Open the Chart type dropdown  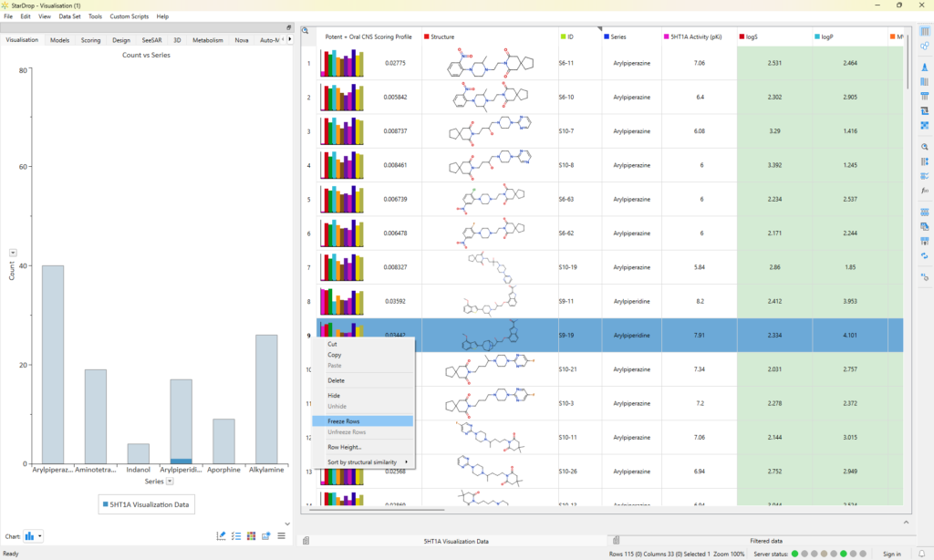34,536
